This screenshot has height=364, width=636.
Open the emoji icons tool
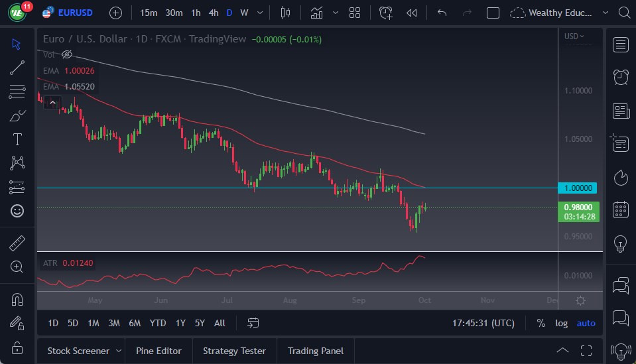17,211
